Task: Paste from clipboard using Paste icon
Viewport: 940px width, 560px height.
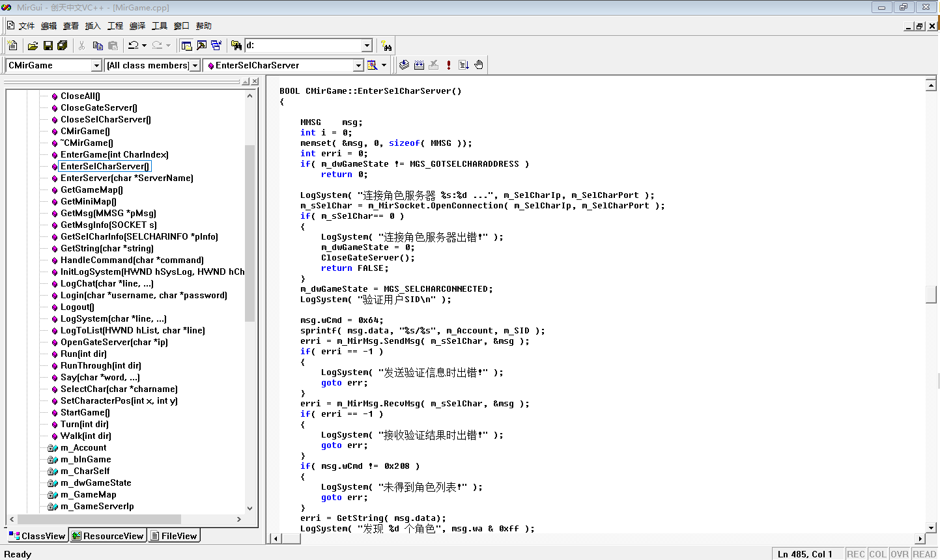Action: click(113, 46)
